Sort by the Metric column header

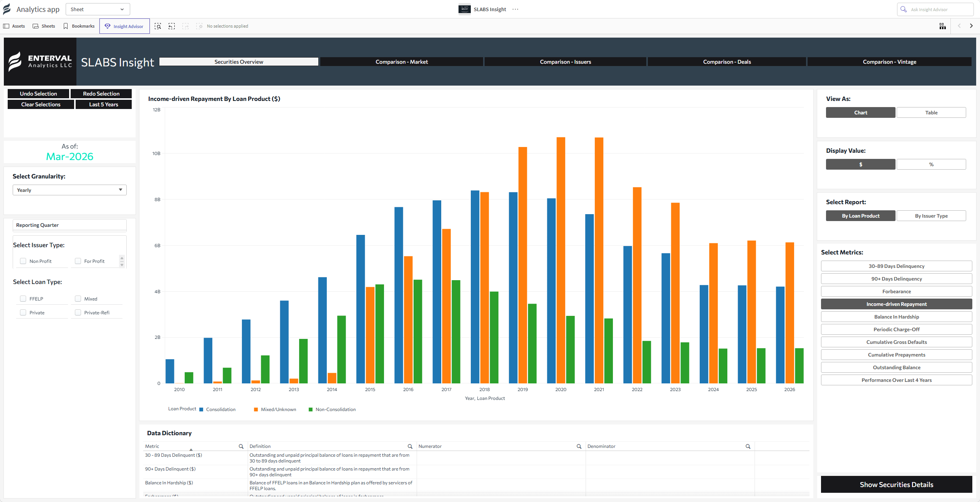coord(152,446)
